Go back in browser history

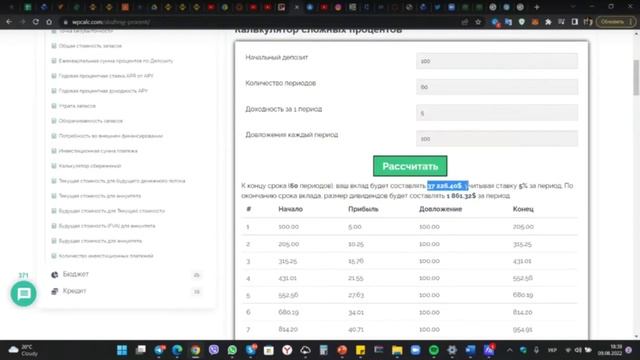click(9, 22)
